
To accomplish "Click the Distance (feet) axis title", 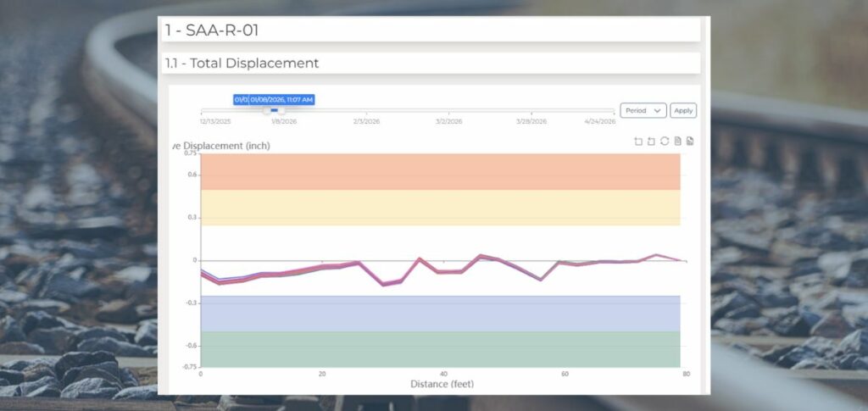I will pyautogui.click(x=442, y=384).
